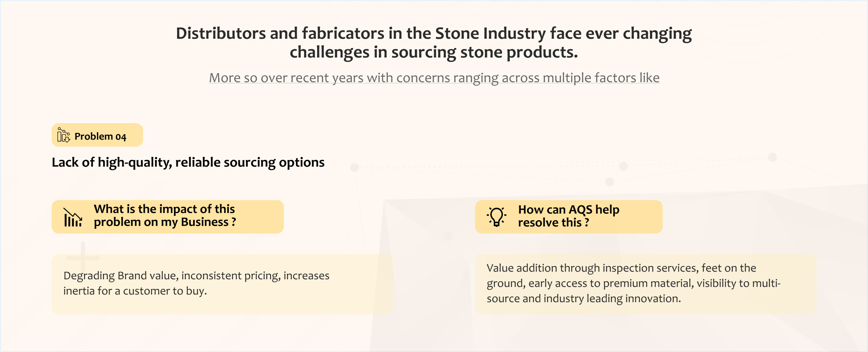Open 'What is the impact of this problem' badge

167,217
